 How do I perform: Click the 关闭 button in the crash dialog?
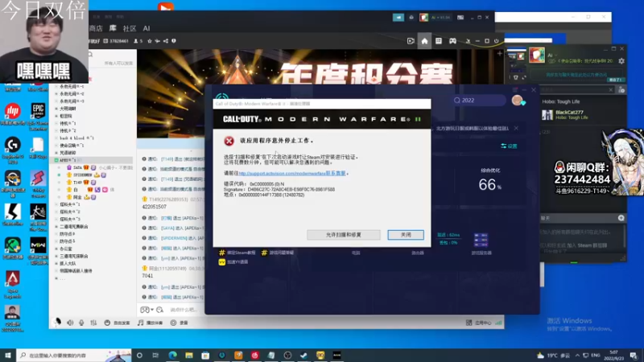[406, 235]
